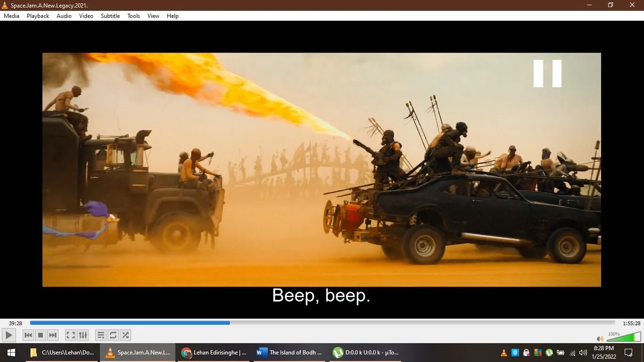The height and width of the screenshot is (362, 644).
Task: Click the paused video frame
Action: (322, 170)
